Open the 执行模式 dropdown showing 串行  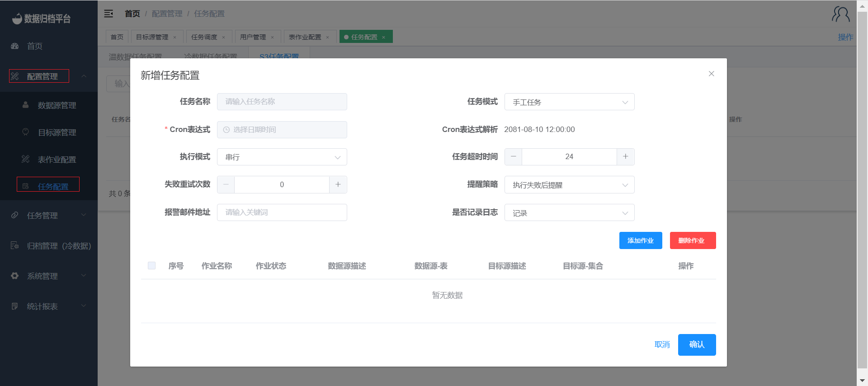(282, 157)
